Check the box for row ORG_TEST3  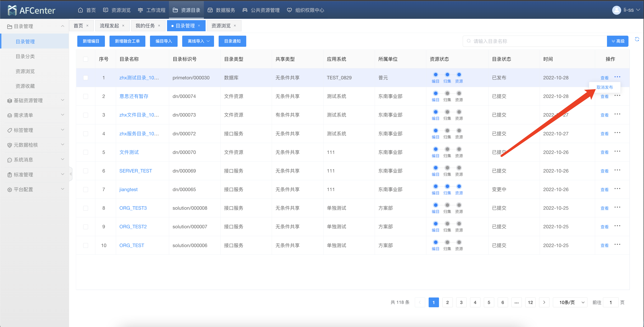86,208
